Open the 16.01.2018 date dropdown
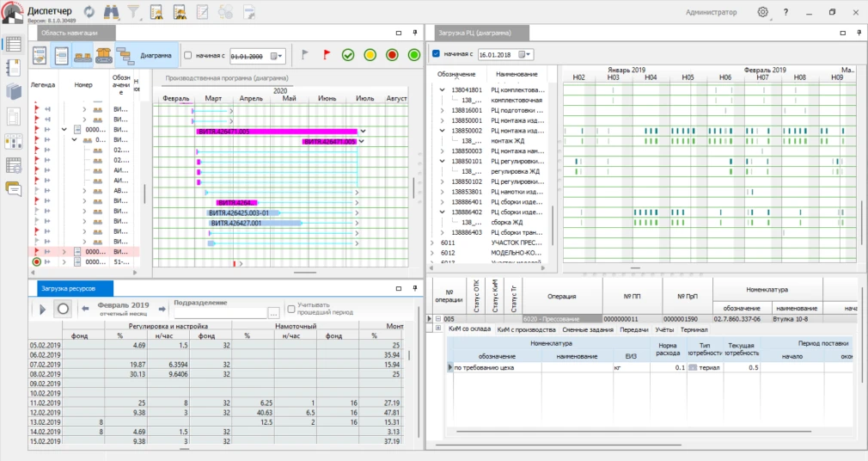 pyautogui.click(x=527, y=54)
